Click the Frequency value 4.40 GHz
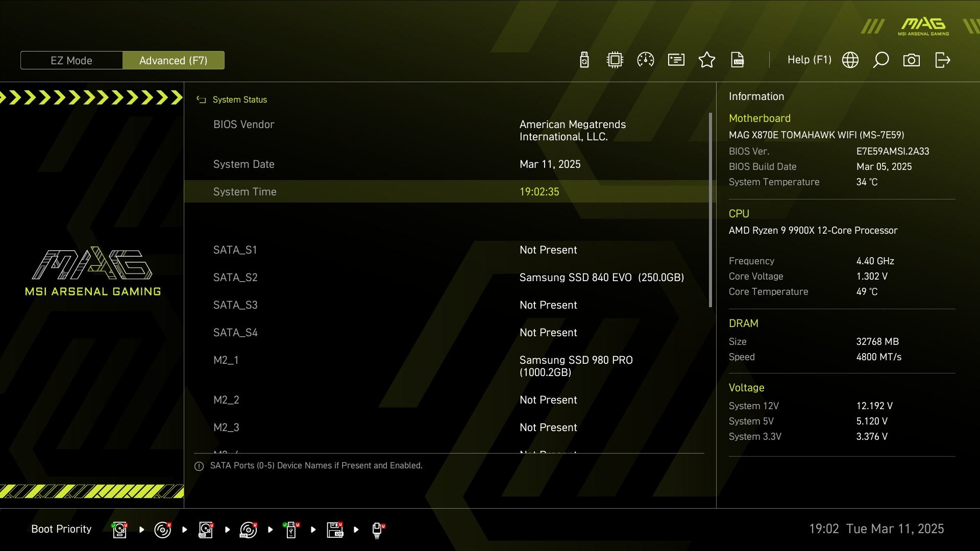The image size is (980, 551). tap(875, 261)
